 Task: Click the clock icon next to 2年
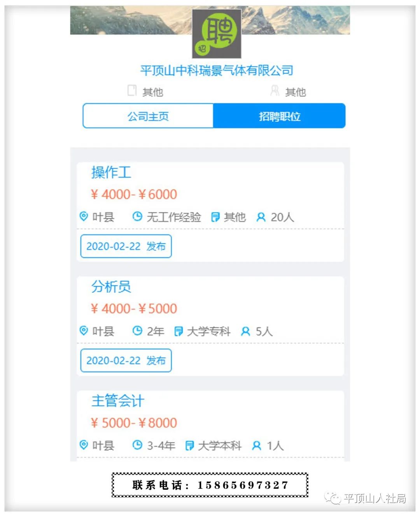click(x=137, y=331)
